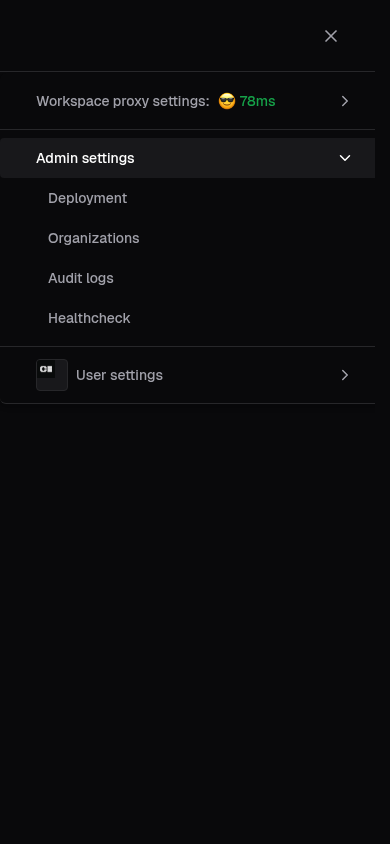Open the Healthcheck page

coord(89,318)
